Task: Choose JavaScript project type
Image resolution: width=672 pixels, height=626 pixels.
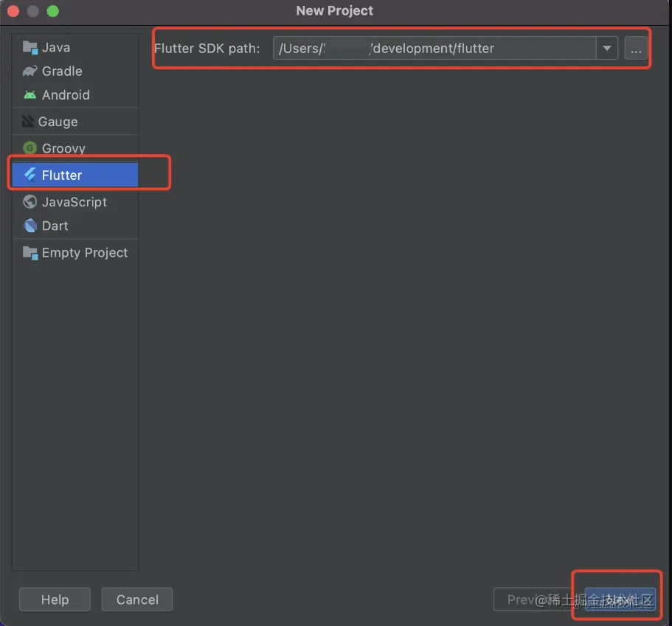Action: pos(75,202)
